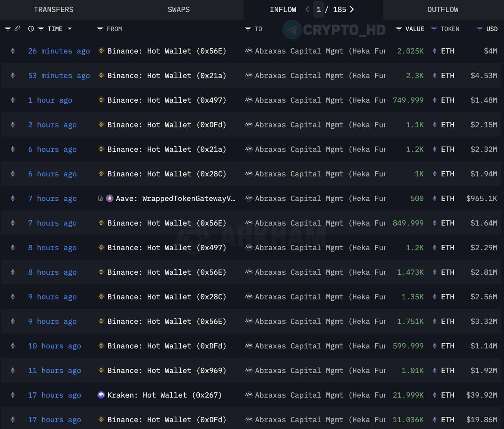Select the INFLOW tab

pyautogui.click(x=283, y=9)
